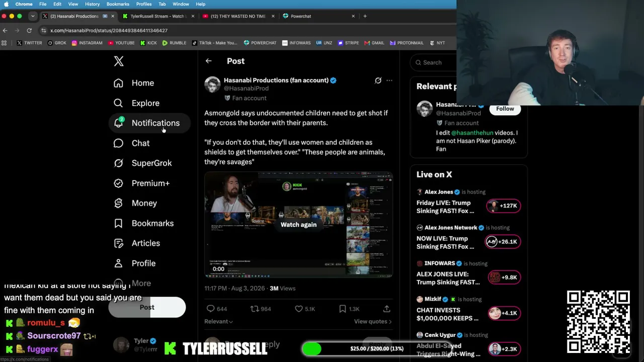Open Articles from the X sidebar
Image resolution: width=644 pixels, height=362 pixels.
137,243
